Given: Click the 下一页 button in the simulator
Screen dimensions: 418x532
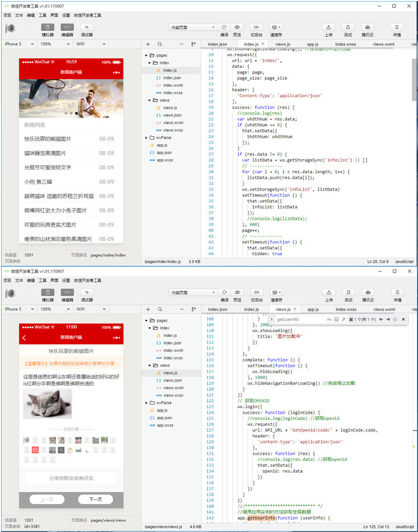Looking at the screenshot, I should coord(96,499).
